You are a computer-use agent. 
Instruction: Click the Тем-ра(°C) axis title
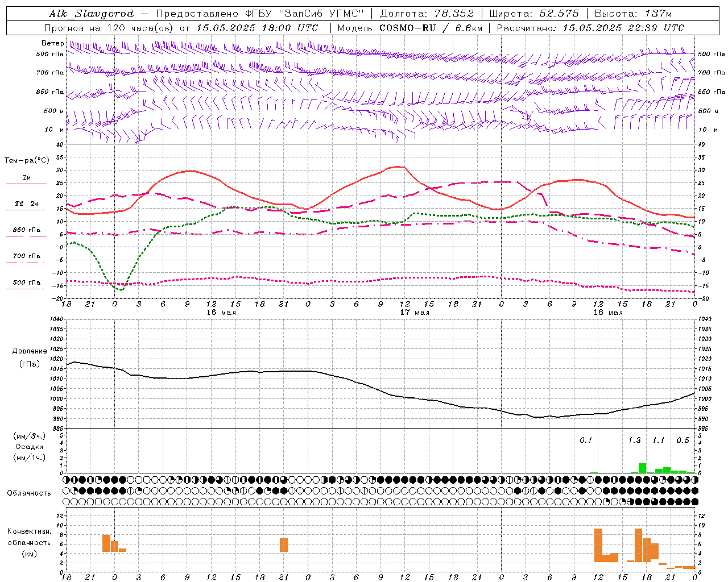[27, 161]
